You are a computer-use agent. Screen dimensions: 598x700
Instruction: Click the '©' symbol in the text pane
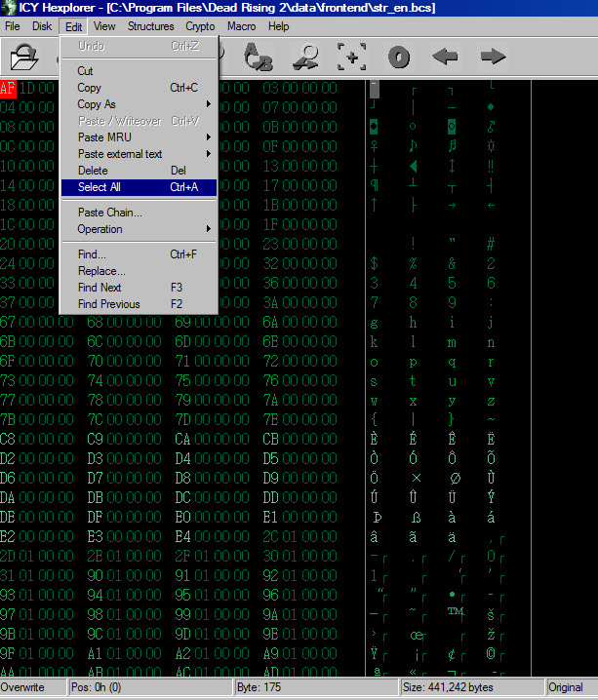point(491,654)
